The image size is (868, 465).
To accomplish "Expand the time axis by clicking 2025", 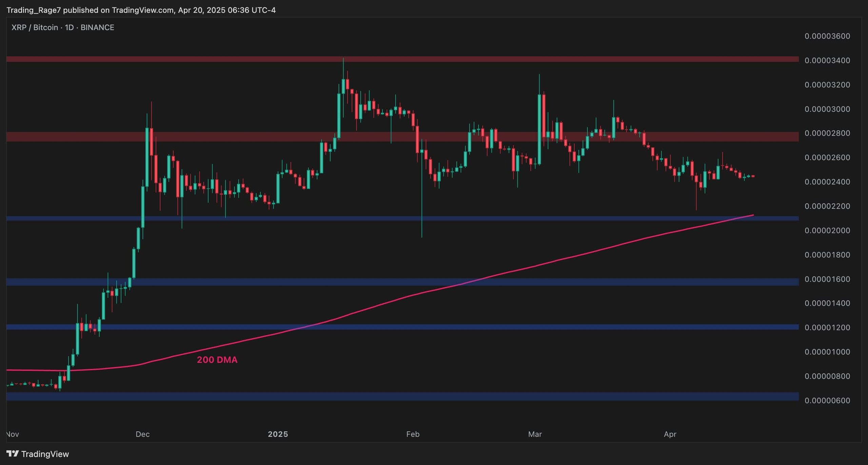I will pyautogui.click(x=279, y=434).
